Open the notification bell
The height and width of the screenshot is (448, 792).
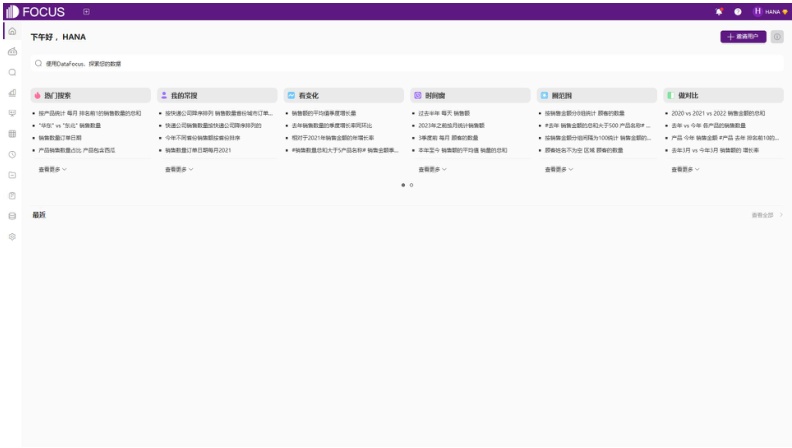point(719,12)
